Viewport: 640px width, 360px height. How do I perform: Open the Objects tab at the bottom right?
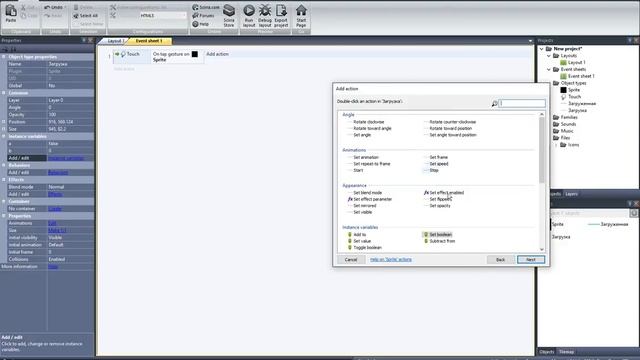[x=546, y=352]
